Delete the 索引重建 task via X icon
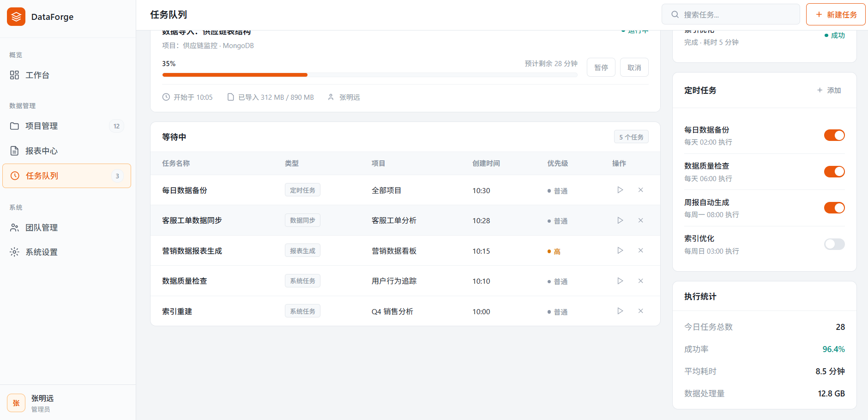 (641, 311)
